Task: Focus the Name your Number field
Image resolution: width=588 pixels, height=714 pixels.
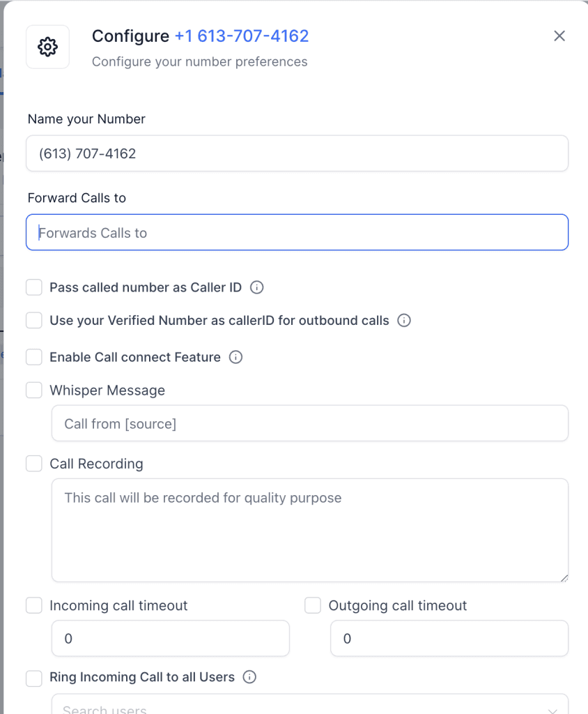Action: click(x=297, y=153)
